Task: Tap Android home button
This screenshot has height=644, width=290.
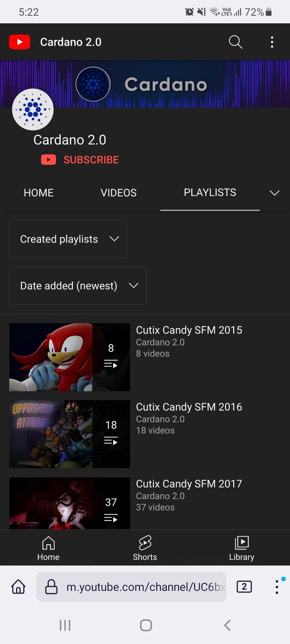Action: click(x=146, y=625)
